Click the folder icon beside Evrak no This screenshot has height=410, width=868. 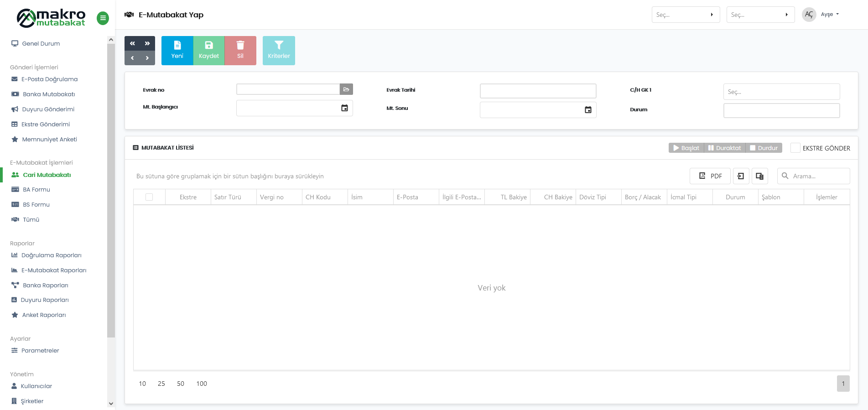[x=346, y=89]
